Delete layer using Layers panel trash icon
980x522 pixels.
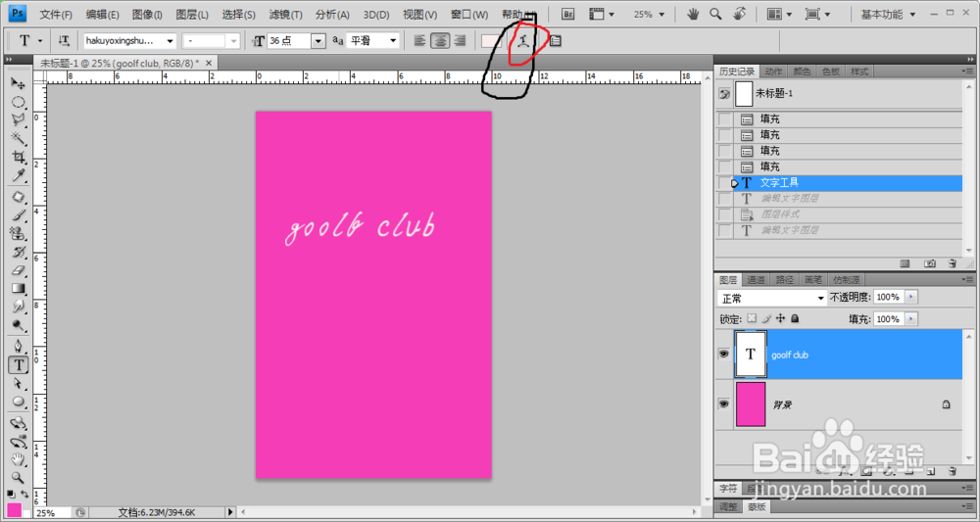(952, 471)
